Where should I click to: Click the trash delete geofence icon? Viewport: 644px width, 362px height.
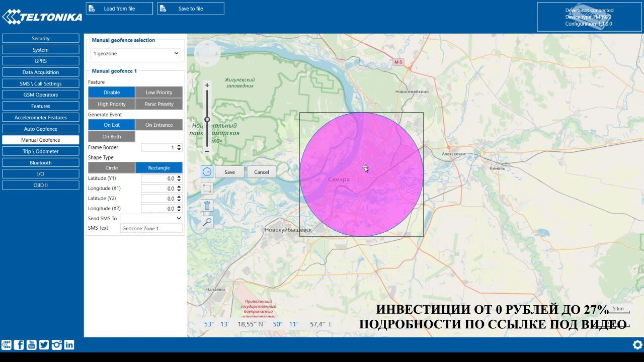(207, 205)
